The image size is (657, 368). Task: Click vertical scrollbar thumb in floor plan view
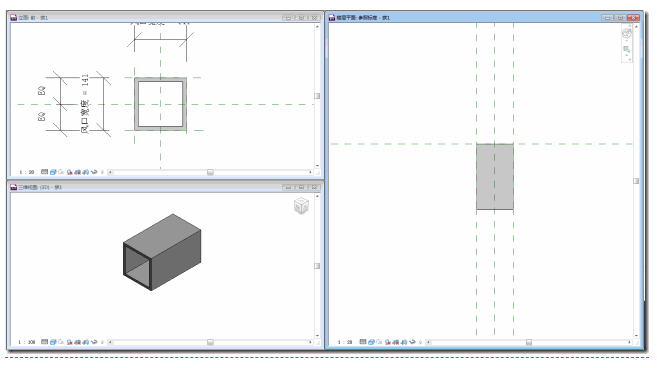tap(636, 181)
